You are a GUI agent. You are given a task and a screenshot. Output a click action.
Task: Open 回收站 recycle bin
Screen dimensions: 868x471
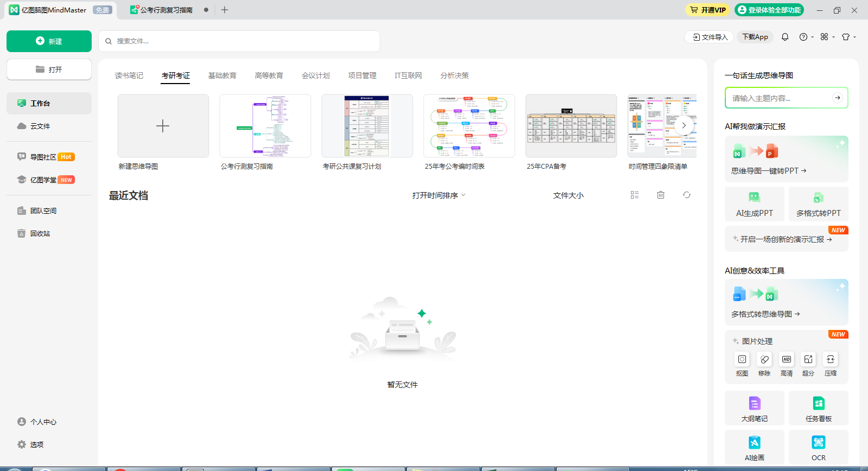coord(49,233)
